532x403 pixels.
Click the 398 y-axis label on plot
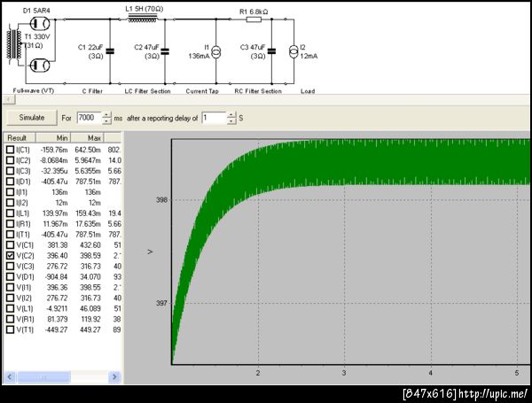(x=162, y=200)
